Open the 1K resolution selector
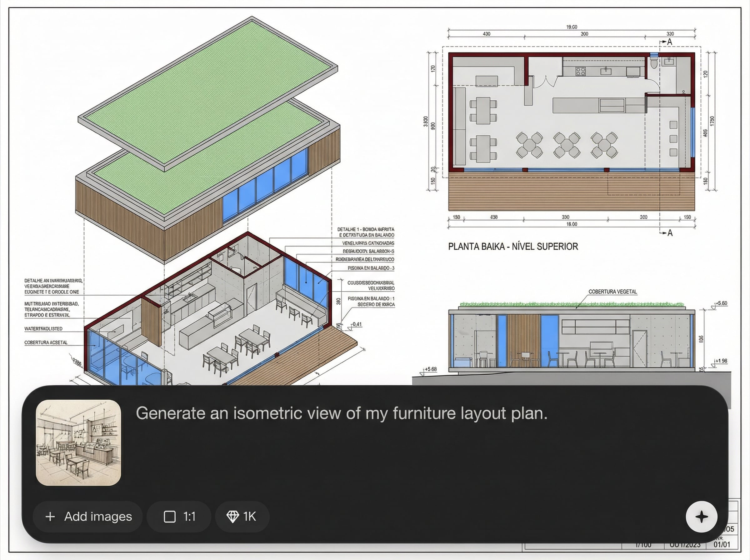The width and height of the screenshot is (750, 560). point(242,517)
